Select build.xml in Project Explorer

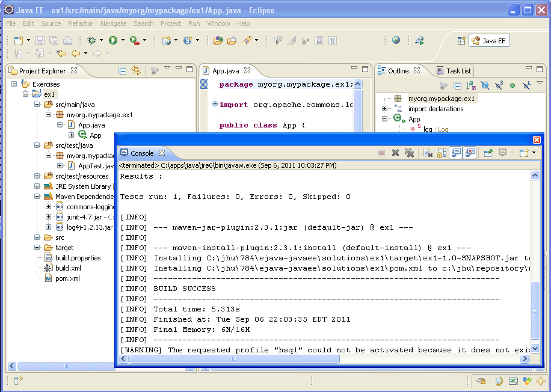[68, 268]
